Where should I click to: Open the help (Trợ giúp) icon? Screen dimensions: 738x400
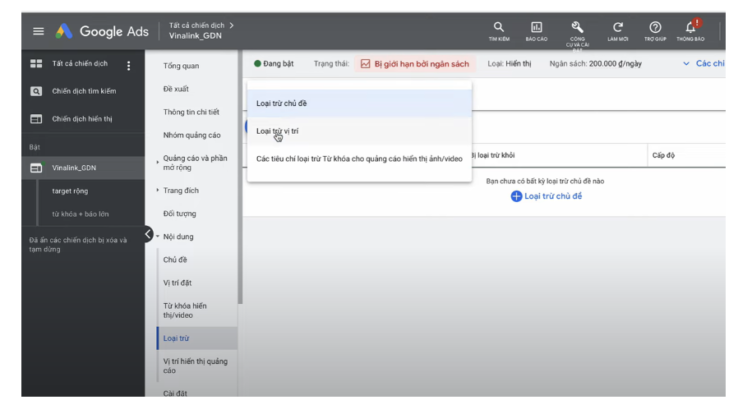655,30
